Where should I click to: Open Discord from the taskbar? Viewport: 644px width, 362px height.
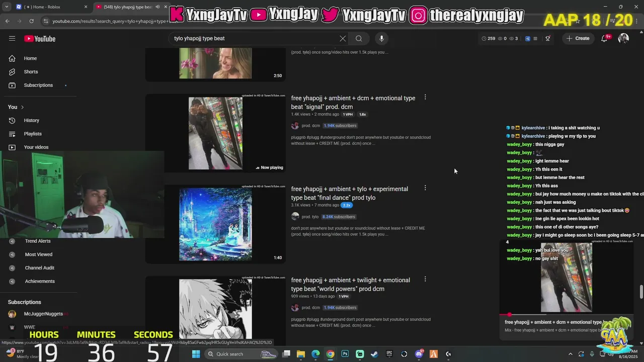click(x=419, y=354)
